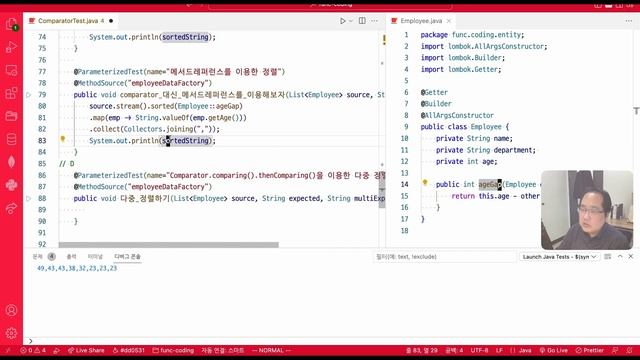
Task: Close the Employee.java tab
Action: (449, 21)
